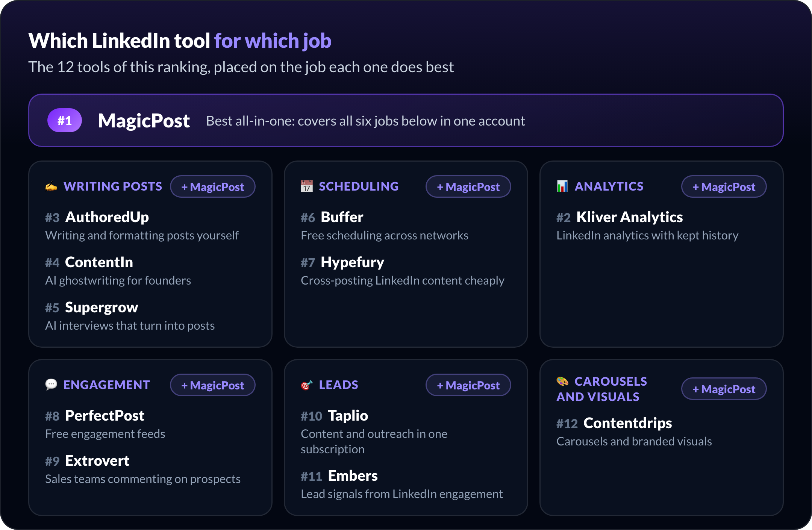Click the #1 rank badge
The height and width of the screenshot is (530, 812).
click(65, 120)
